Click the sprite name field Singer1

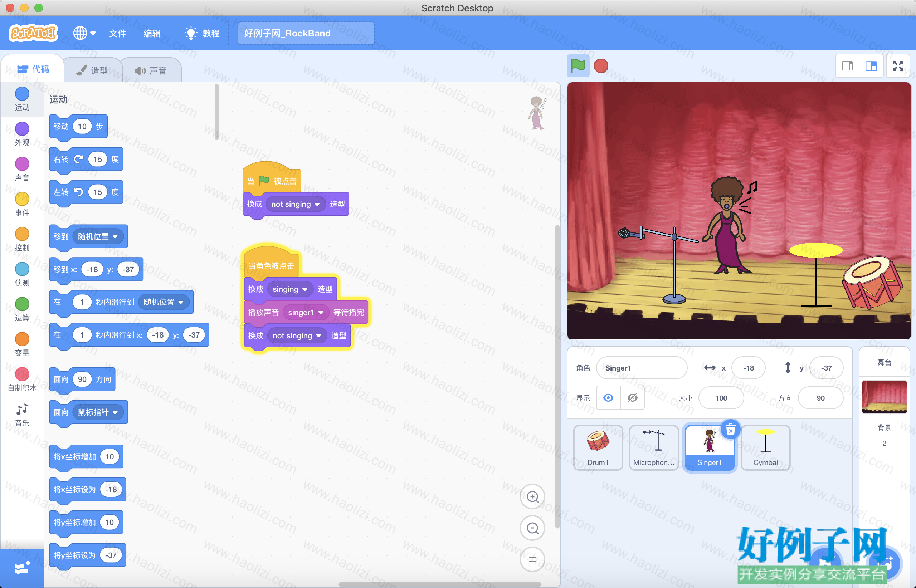(642, 368)
